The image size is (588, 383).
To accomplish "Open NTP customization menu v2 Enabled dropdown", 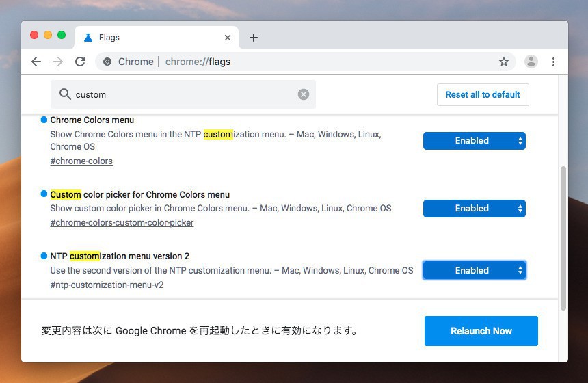I will point(475,270).
